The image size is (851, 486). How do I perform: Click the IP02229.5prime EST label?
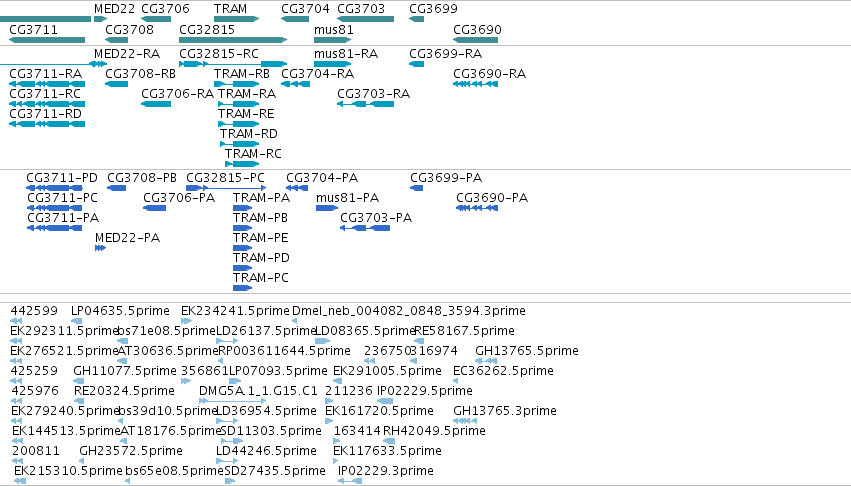[424, 391]
